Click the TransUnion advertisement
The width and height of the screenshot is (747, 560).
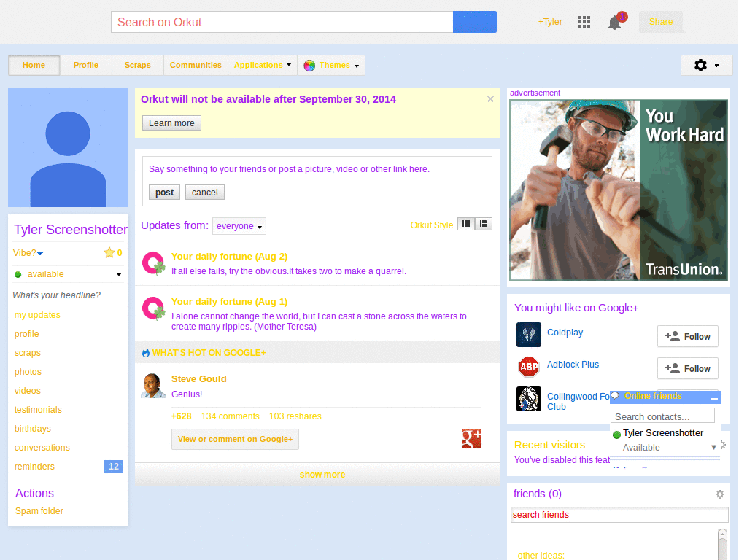point(619,190)
